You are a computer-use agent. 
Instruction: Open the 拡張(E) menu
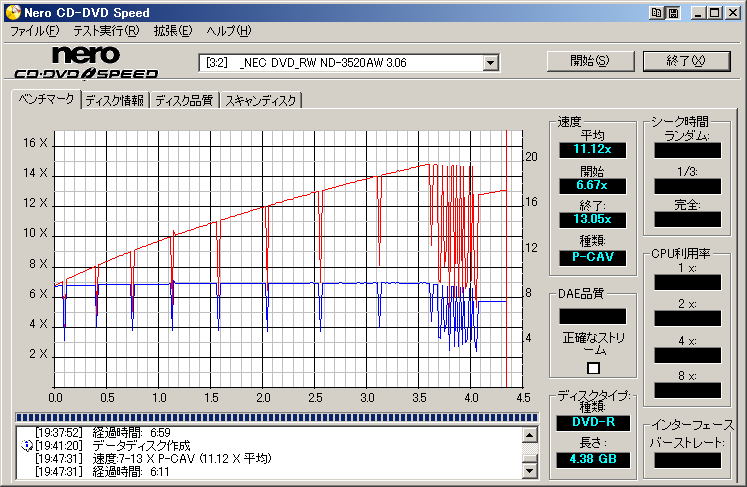172,31
